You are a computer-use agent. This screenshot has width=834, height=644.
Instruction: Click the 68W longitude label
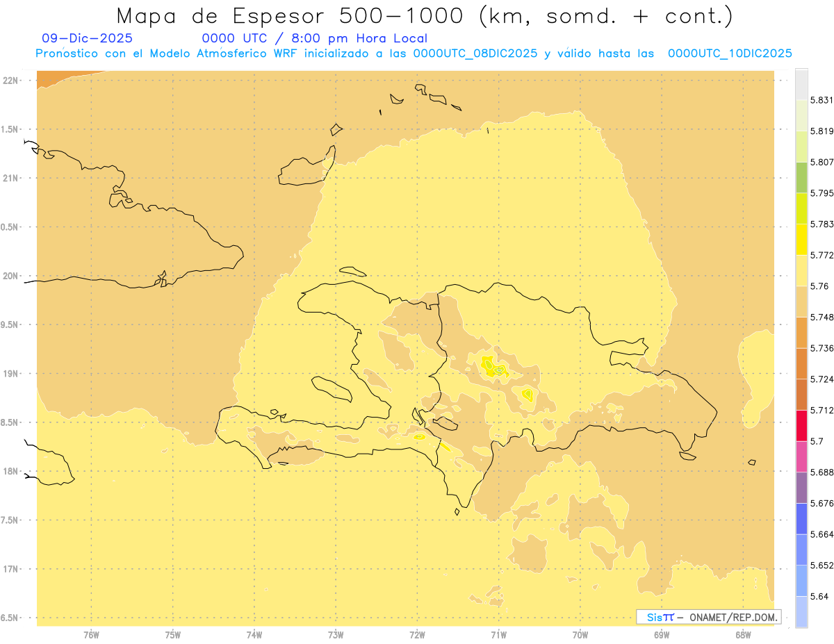743,635
